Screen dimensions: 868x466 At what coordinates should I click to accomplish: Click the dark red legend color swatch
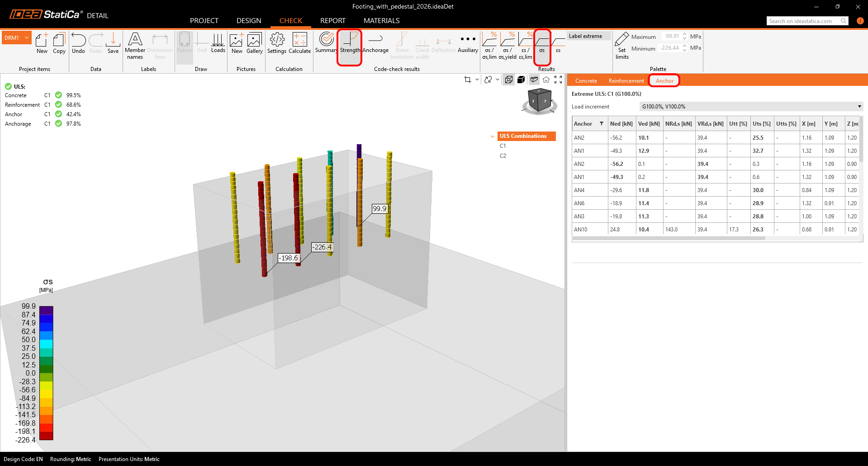(46, 436)
